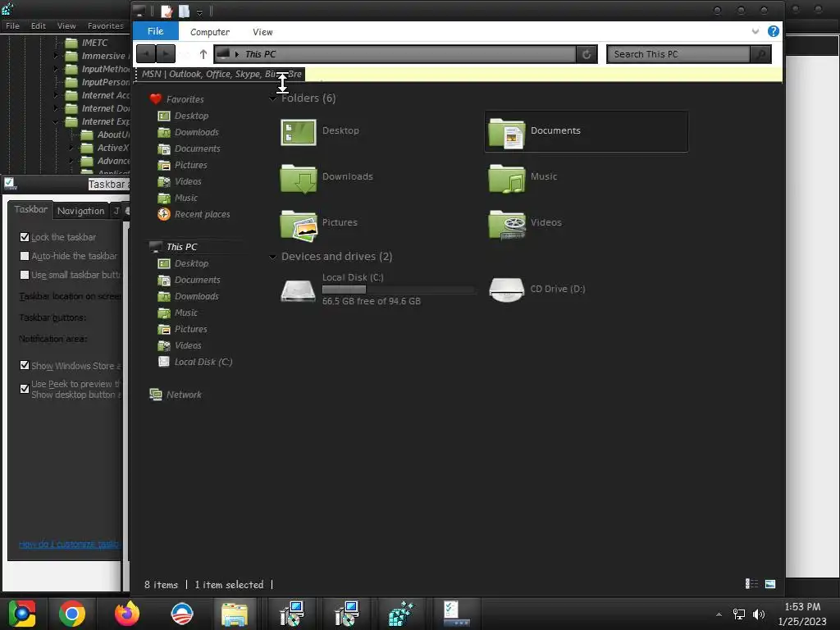Select the Downloads folder icon in Folders
Viewport: 840px width, 630px height.
[299, 178]
